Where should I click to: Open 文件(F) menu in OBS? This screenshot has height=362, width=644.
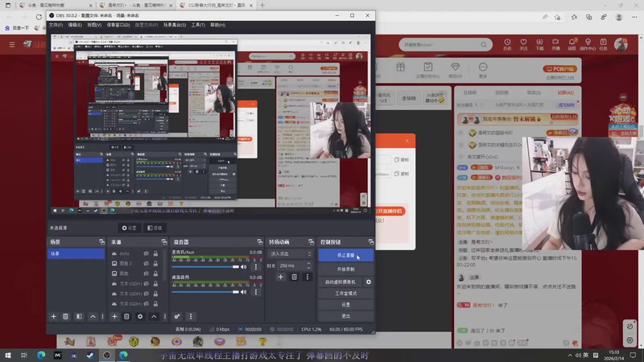[x=56, y=25]
